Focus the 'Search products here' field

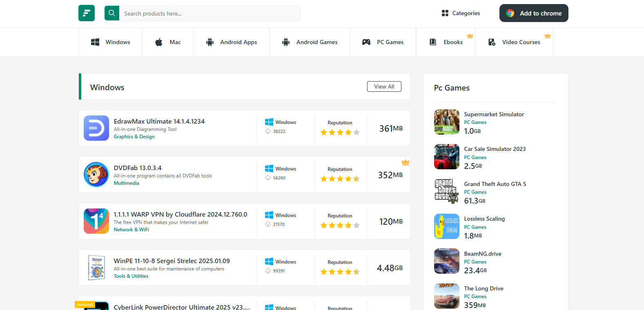pos(209,13)
